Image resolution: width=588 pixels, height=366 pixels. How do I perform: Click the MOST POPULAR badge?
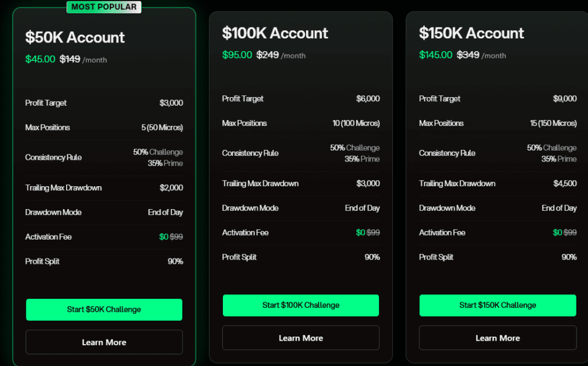pyautogui.click(x=104, y=7)
